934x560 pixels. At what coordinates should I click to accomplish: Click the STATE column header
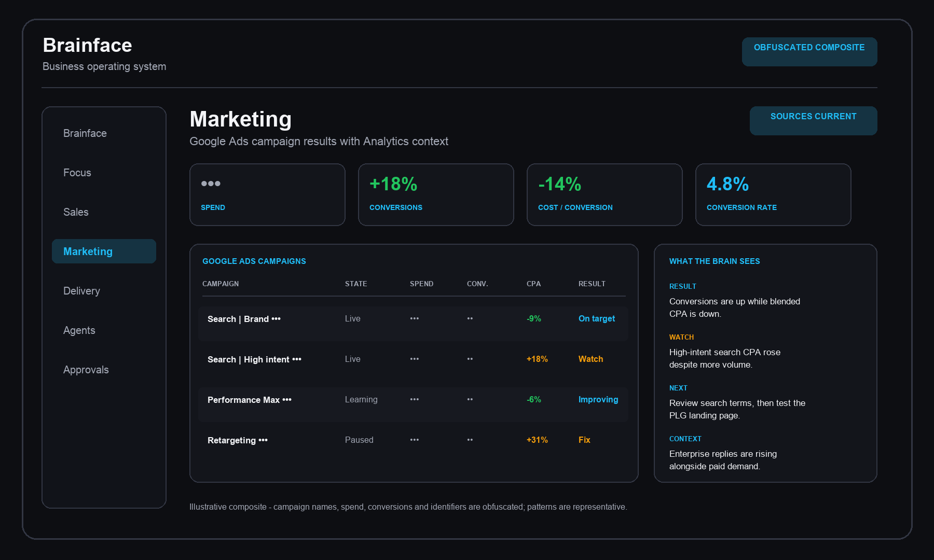pos(356,284)
